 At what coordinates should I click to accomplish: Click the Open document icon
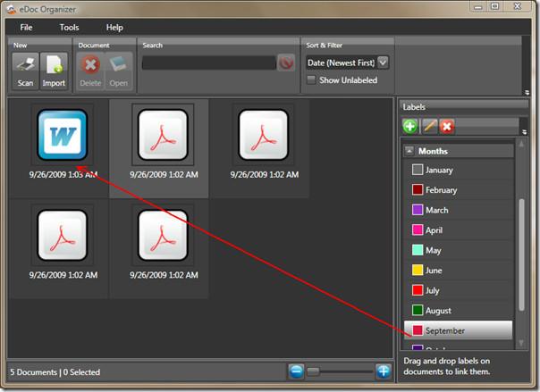[x=119, y=64]
